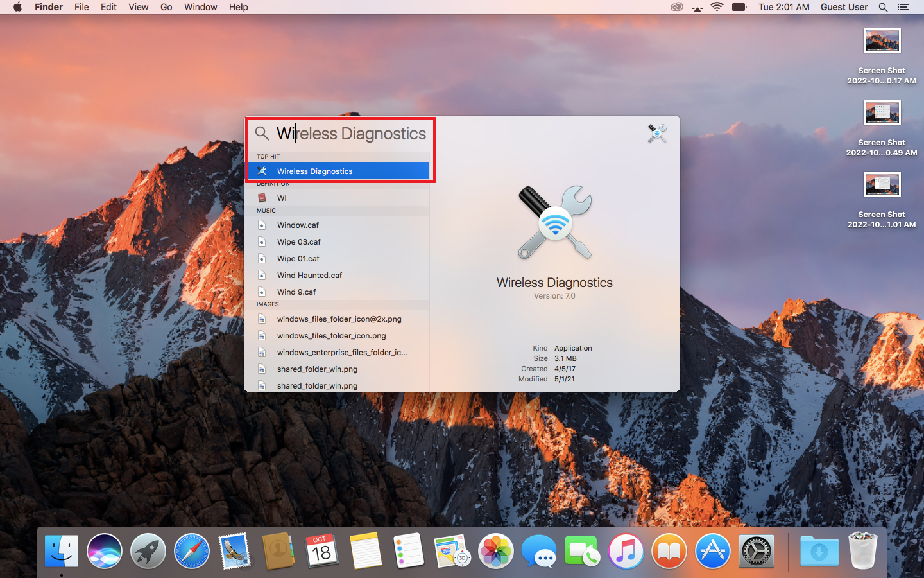Open File menu
The height and width of the screenshot is (578, 924).
pyautogui.click(x=81, y=7)
